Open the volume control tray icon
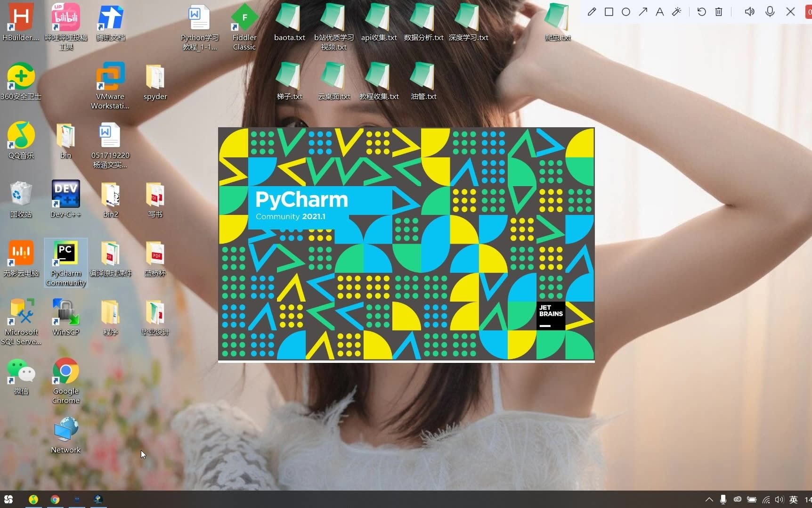Image resolution: width=812 pixels, height=508 pixels. tap(780, 500)
